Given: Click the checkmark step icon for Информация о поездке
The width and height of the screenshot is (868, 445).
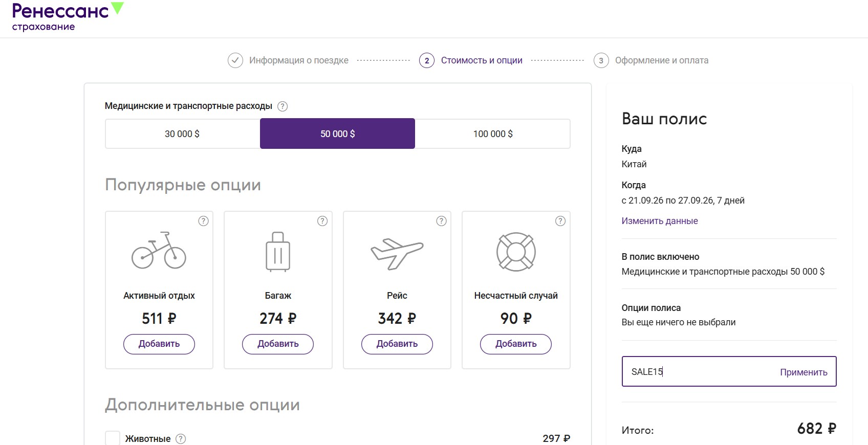Looking at the screenshot, I should coord(235,60).
